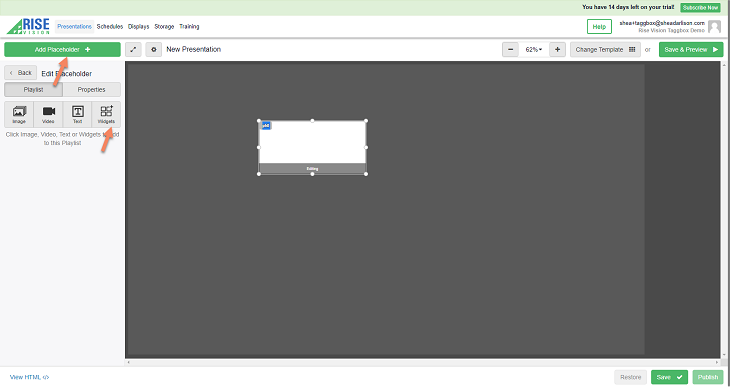Open the Schedules menu
730x387 pixels.
(x=110, y=27)
